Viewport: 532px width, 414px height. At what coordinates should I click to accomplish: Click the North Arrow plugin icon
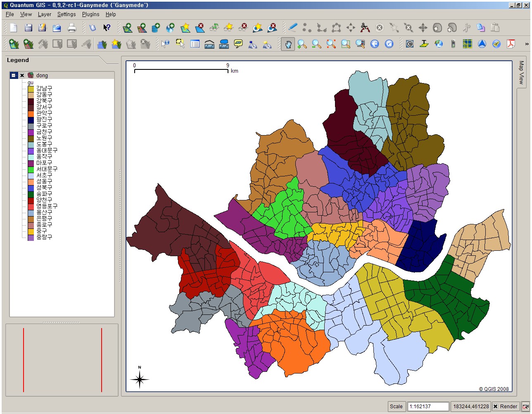pyautogui.click(x=482, y=44)
